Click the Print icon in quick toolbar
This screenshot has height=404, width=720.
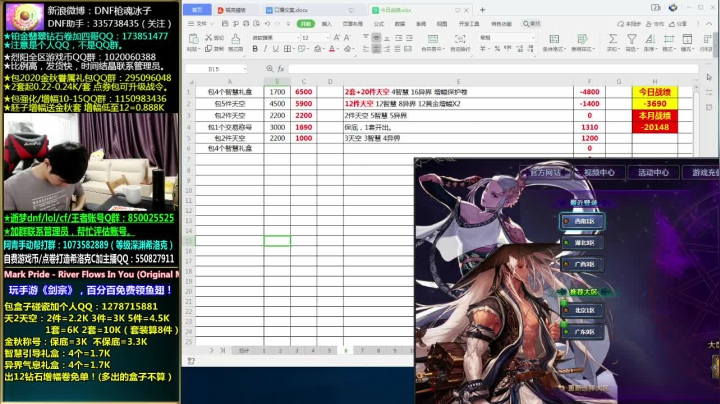pyautogui.click(x=246, y=23)
